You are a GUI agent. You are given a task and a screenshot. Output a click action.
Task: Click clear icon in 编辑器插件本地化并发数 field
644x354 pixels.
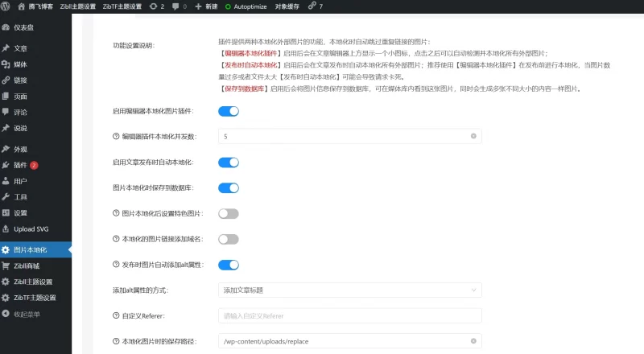point(473,137)
